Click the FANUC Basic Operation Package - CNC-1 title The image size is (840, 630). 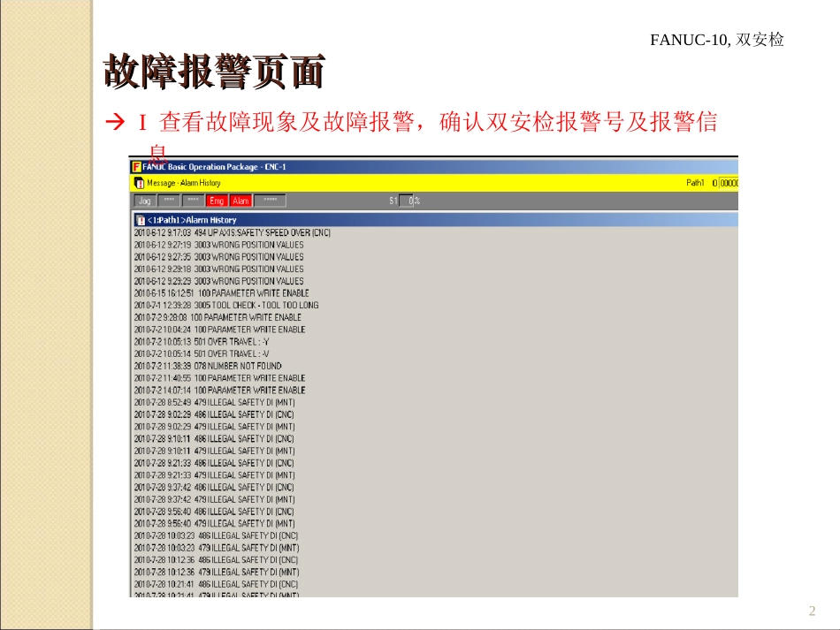pos(214,167)
